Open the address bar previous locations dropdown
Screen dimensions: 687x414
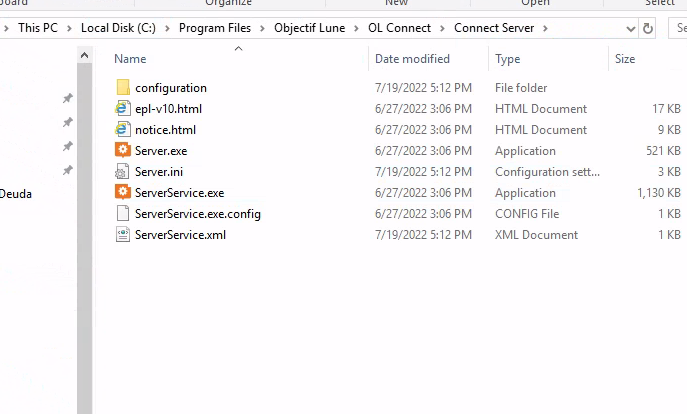pos(628,28)
